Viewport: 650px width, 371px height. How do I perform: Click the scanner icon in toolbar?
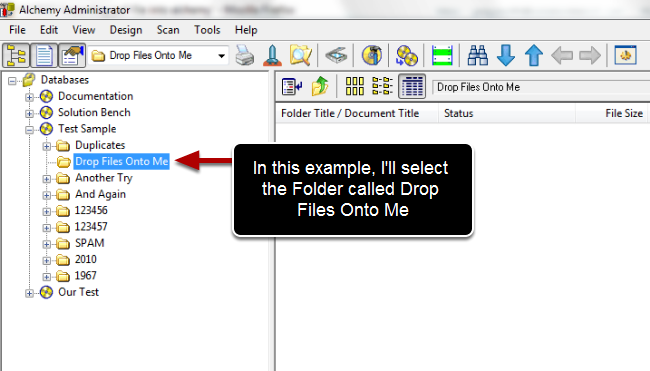pos(336,56)
